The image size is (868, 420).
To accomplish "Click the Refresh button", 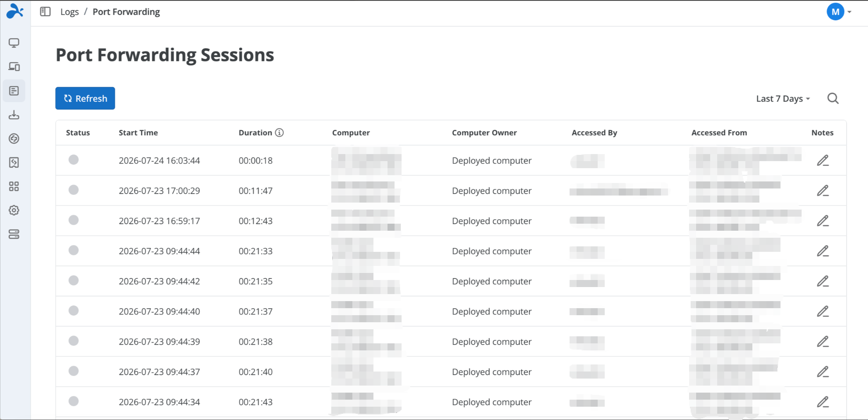I will pos(85,98).
